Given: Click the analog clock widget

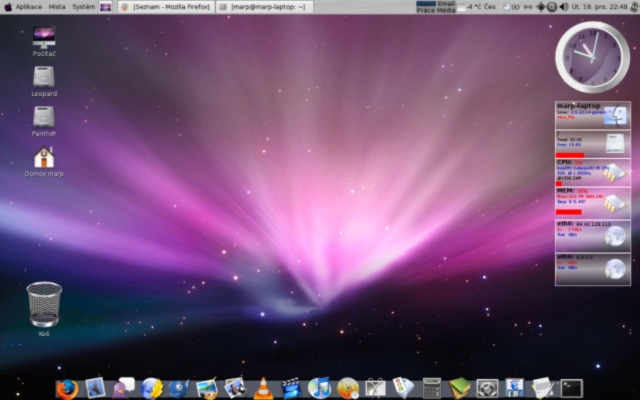Looking at the screenshot, I should (592, 57).
